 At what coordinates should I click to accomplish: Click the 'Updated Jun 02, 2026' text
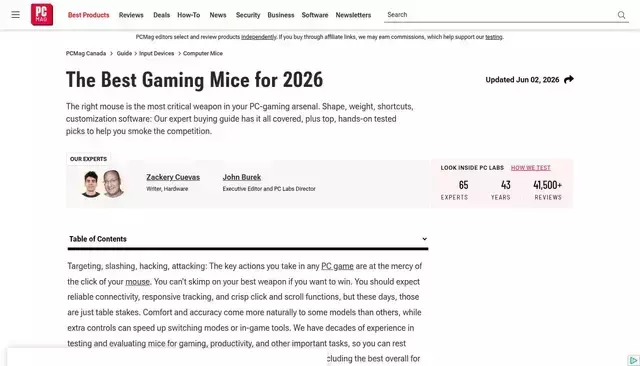tap(522, 80)
